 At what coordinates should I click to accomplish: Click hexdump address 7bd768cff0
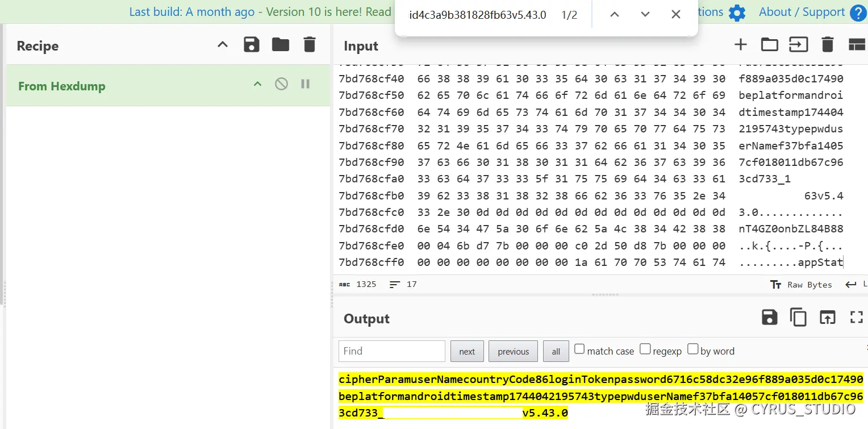[372, 263]
